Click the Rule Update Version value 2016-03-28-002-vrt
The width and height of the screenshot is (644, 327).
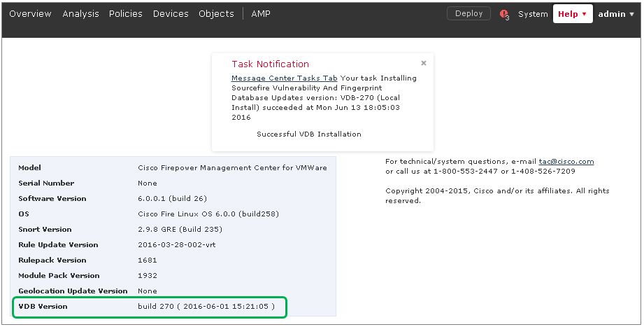coord(177,245)
